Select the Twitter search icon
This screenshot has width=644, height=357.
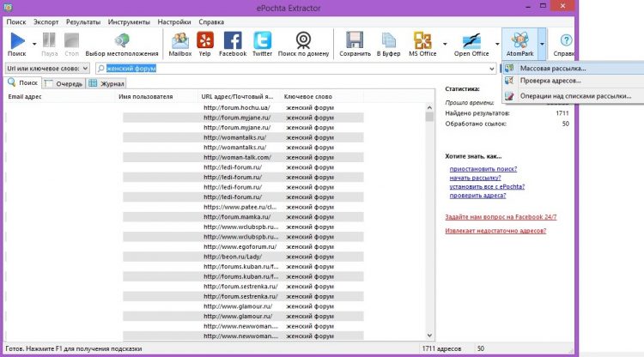click(262, 40)
